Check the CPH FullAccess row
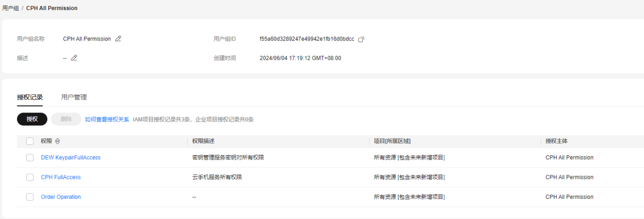This screenshot has width=644, height=219. (30, 177)
